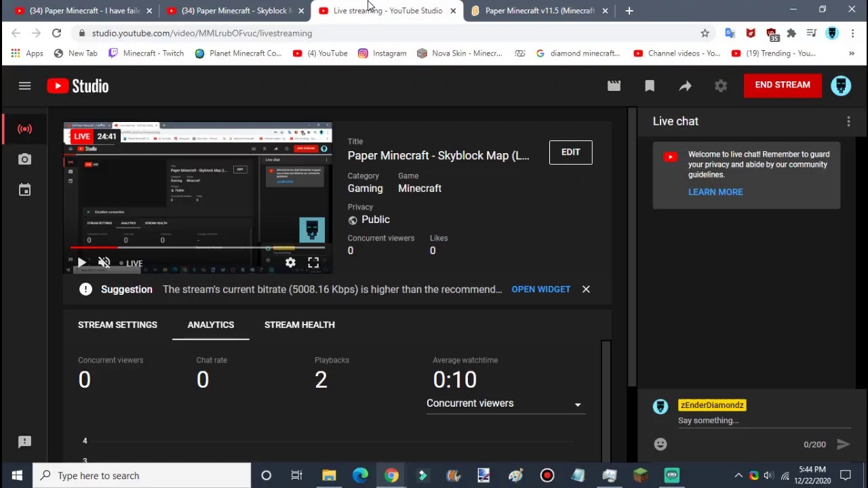Switch to Analytics tab

pos(211,325)
